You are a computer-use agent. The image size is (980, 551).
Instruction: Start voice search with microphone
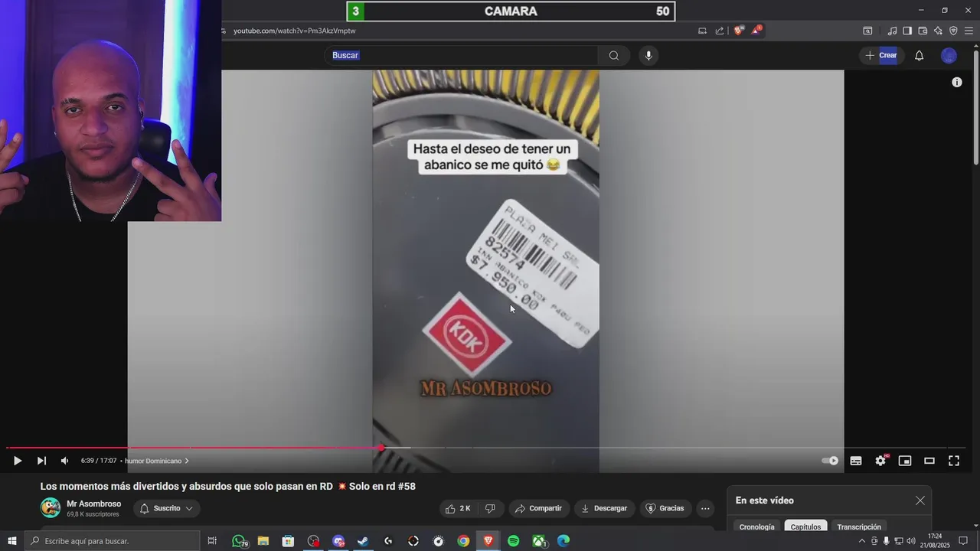pyautogui.click(x=648, y=55)
